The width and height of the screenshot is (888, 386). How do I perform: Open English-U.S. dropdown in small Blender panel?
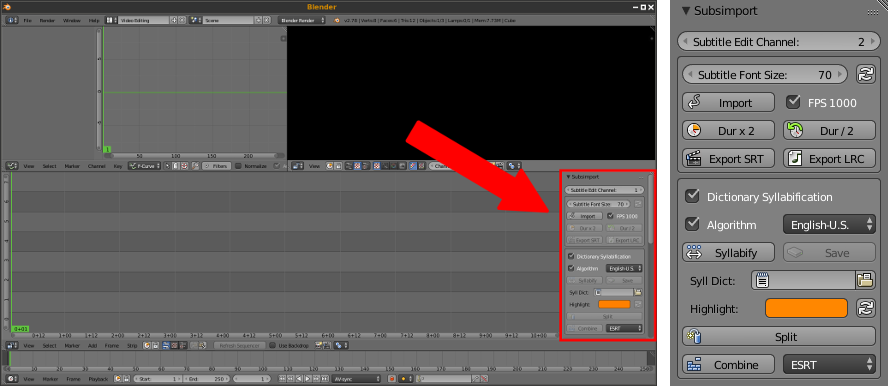point(624,268)
